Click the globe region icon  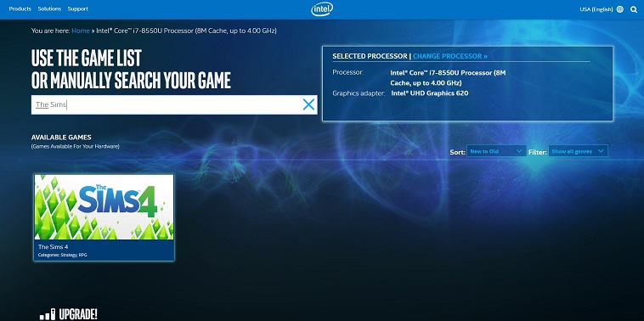(x=620, y=9)
